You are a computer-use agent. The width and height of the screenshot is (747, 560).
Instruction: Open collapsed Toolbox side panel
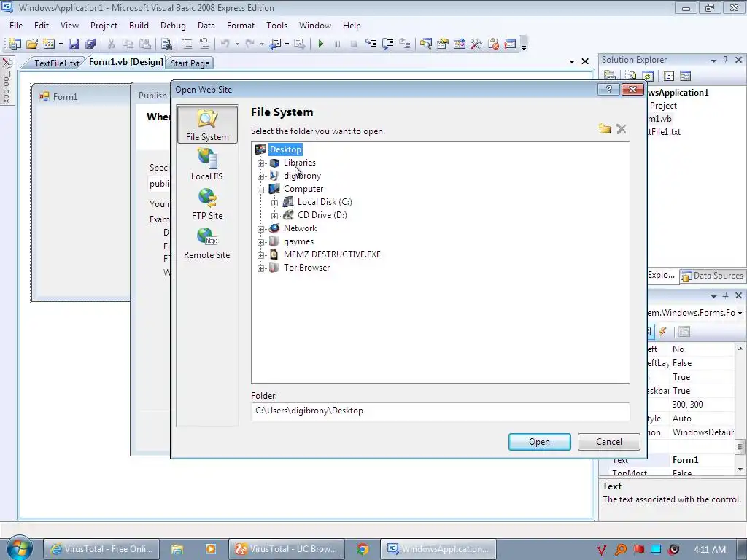tap(7, 81)
